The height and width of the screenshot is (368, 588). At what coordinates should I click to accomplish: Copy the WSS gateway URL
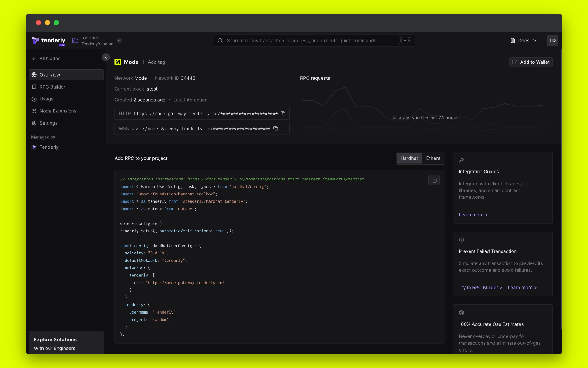tap(276, 128)
